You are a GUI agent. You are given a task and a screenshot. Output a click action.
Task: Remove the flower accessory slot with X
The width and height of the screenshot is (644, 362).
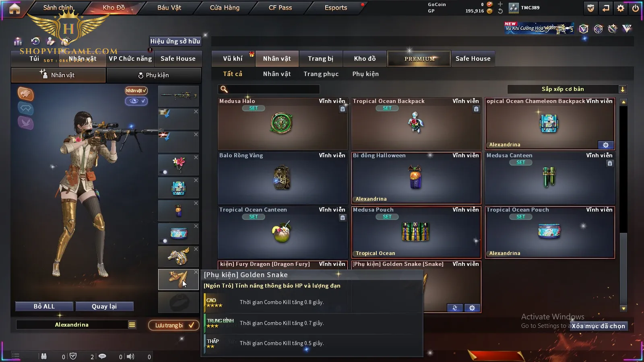point(196,157)
